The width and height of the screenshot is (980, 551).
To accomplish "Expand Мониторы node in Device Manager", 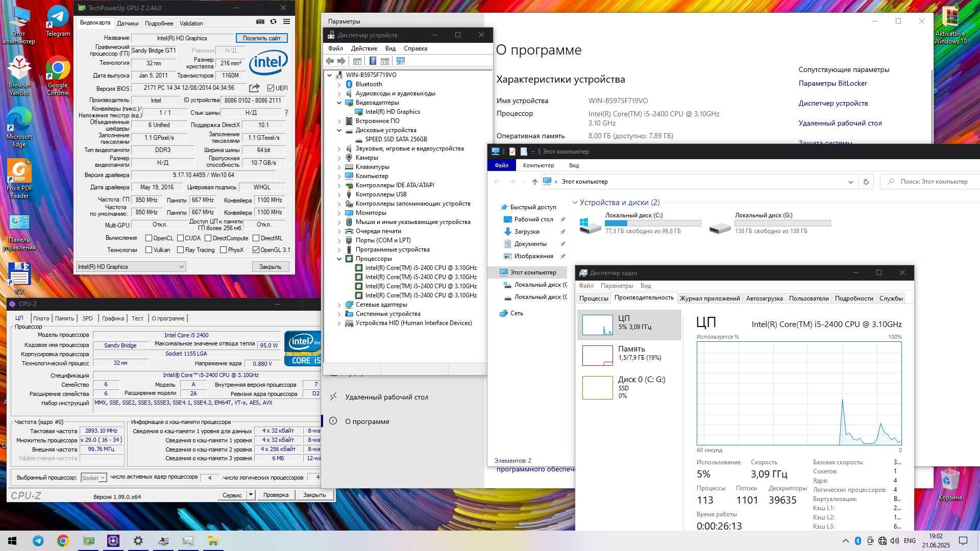I will pos(339,213).
